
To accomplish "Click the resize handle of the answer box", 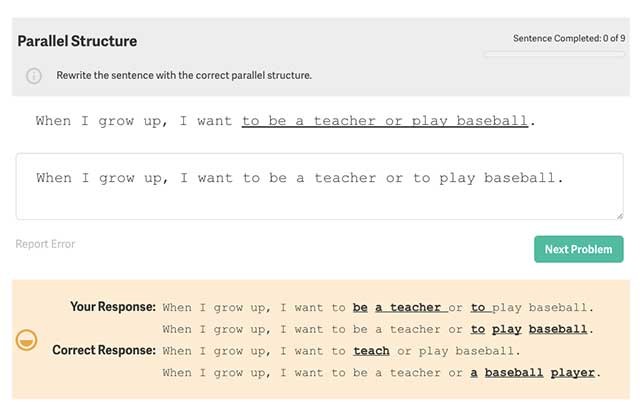I will [x=618, y=214].
